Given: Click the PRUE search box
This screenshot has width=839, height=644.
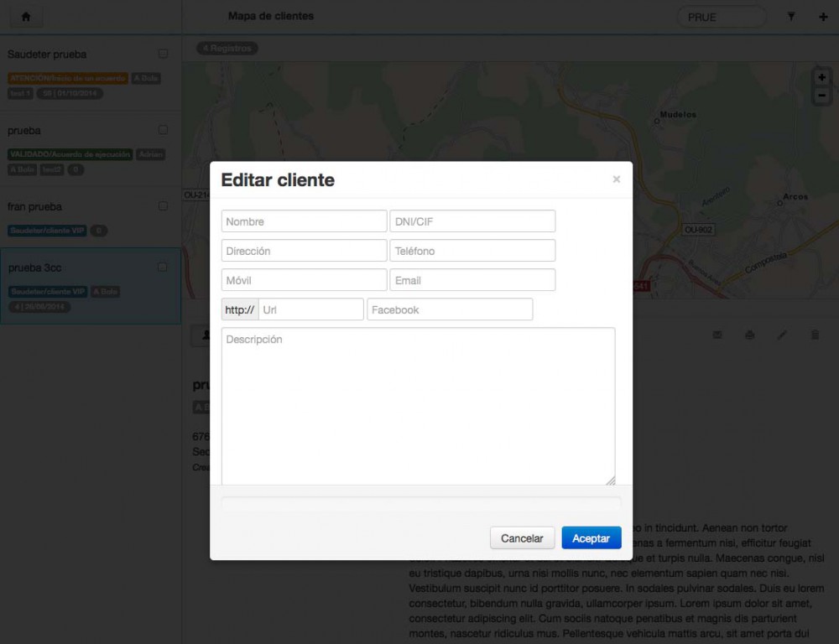Looking at the screenshot, I should (x=721, y=17).
